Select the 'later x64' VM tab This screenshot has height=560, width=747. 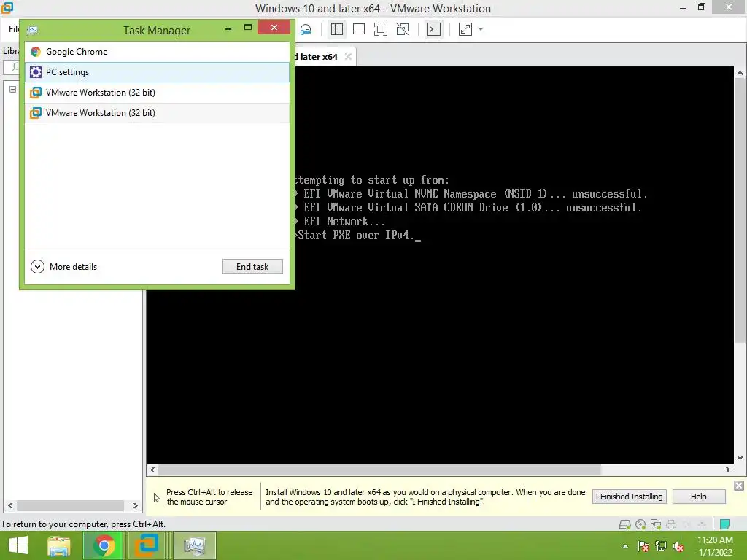click(317, 57)
